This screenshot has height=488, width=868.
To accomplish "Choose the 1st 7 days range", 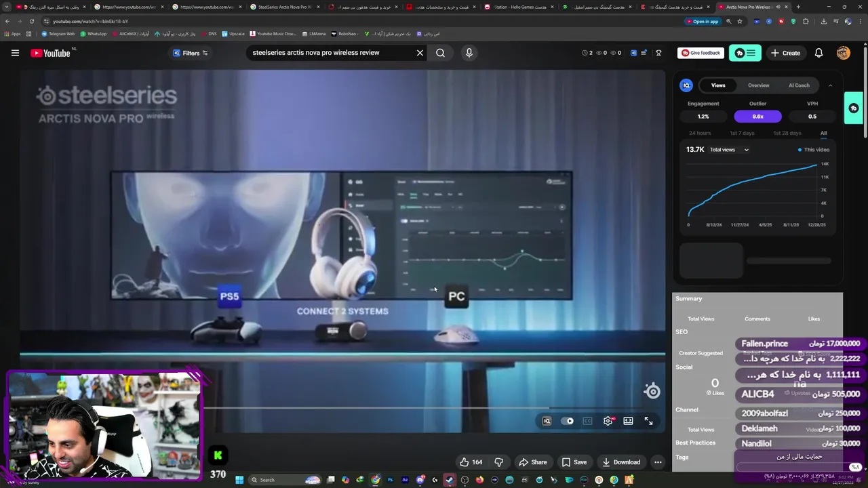I will [x=742, y=134].
